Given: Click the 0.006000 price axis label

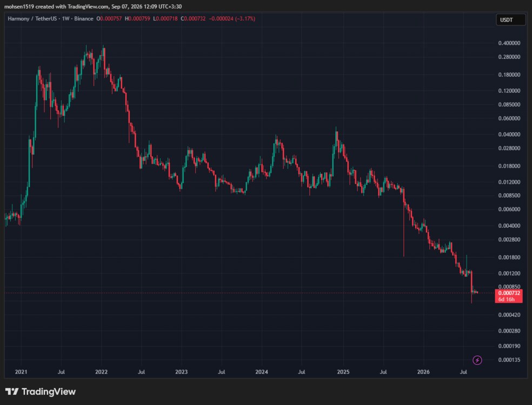Looking at the screenshot, I should tap(509, 210).
